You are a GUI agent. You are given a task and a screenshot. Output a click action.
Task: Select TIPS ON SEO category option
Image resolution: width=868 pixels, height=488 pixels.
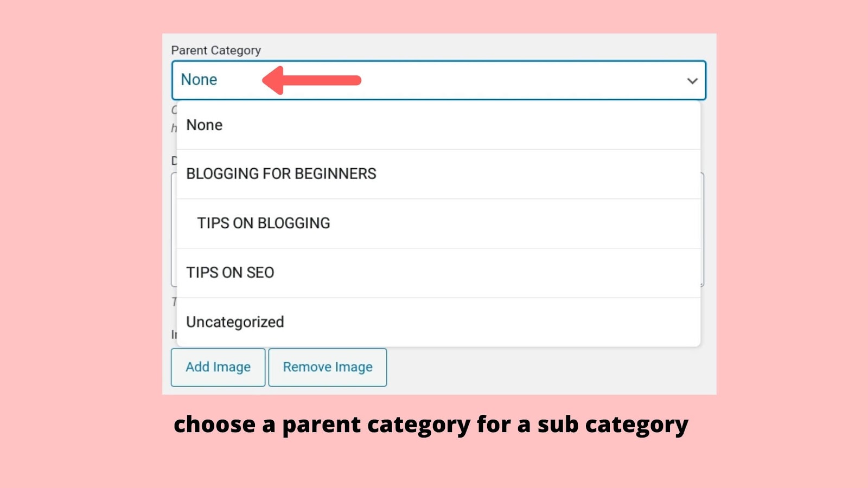pos(230,273)
